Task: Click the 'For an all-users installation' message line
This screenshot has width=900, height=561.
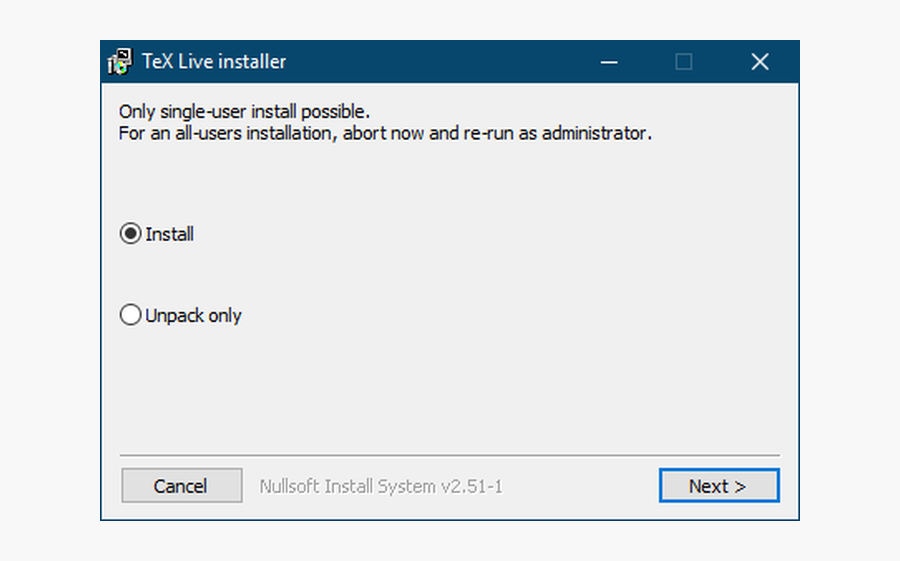Action: (385, 133)
